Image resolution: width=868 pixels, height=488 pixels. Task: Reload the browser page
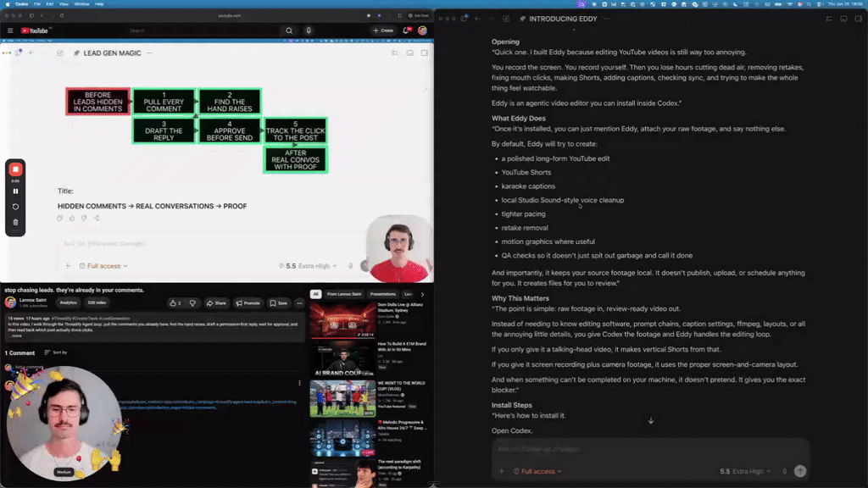pos(62,15)
